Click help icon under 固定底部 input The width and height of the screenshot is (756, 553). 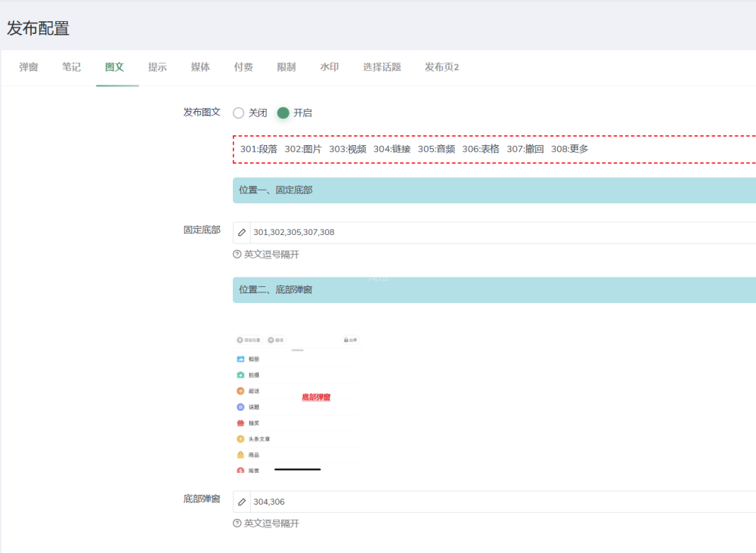[237, 255]
